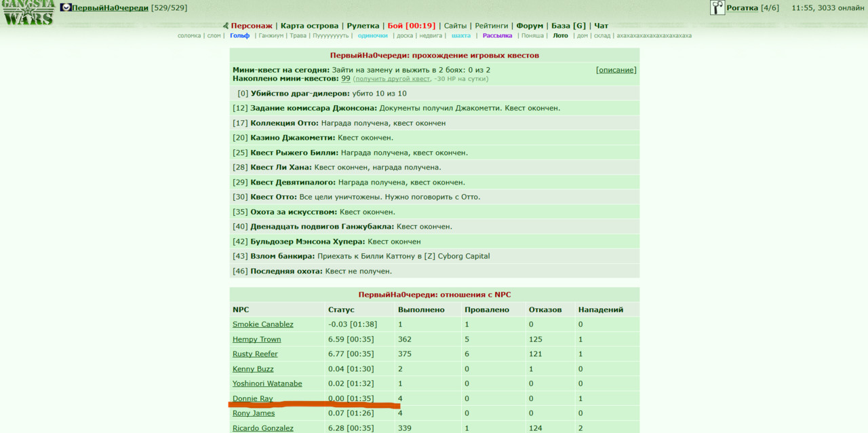Open the ПервыйНаОчереди profile link
This screenshot has width=868, height=433.
click(111, 8)
